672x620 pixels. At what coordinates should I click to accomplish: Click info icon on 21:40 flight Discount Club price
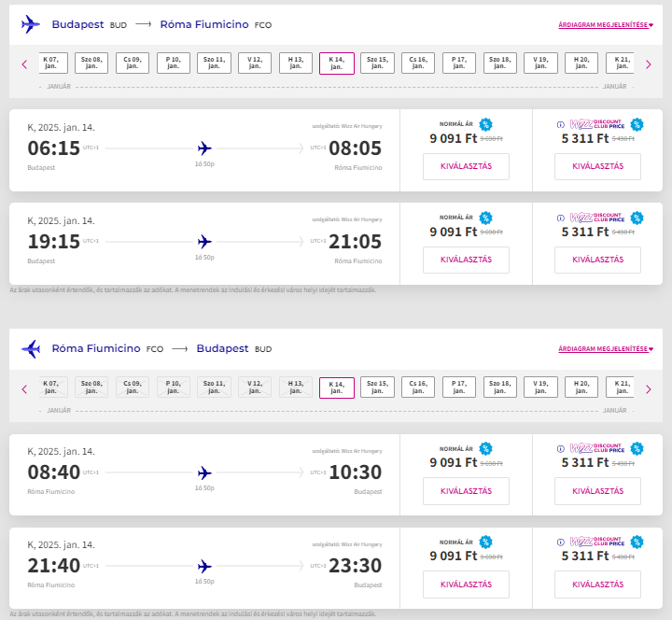[x=560, y=542]
